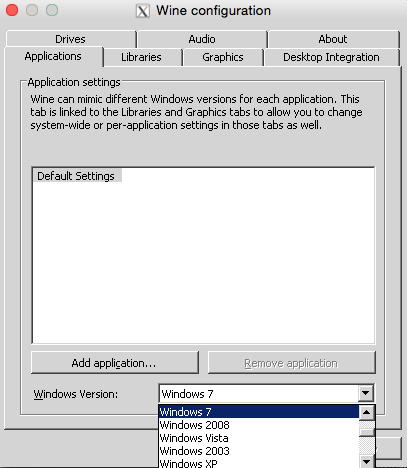Screen dimensions: 407x468
Task: Click the Remove application button
Action: 292,363
